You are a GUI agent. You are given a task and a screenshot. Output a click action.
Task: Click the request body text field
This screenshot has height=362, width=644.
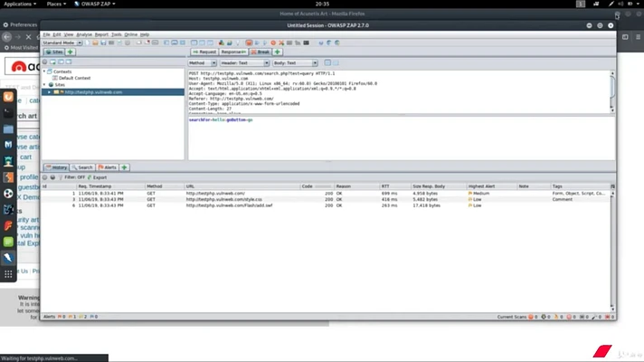[401, 138]
